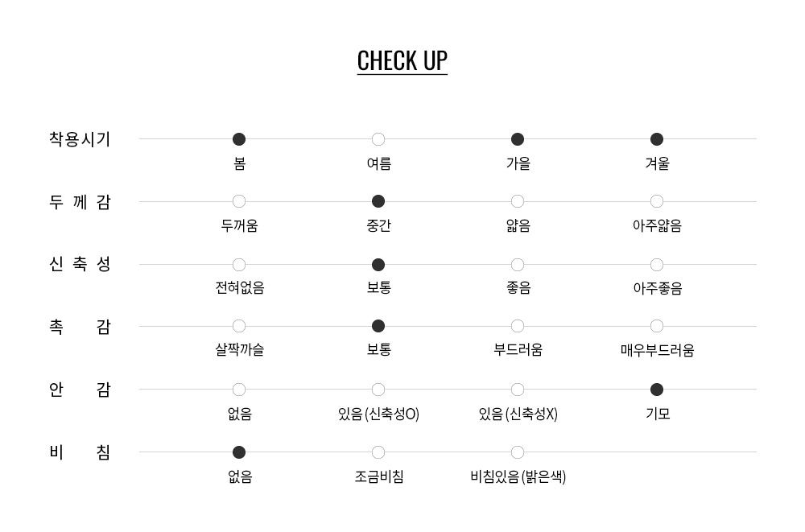Choose 두꺼움 thickness circle
Viewport: 805px width, 532px height.
point(239,201)
